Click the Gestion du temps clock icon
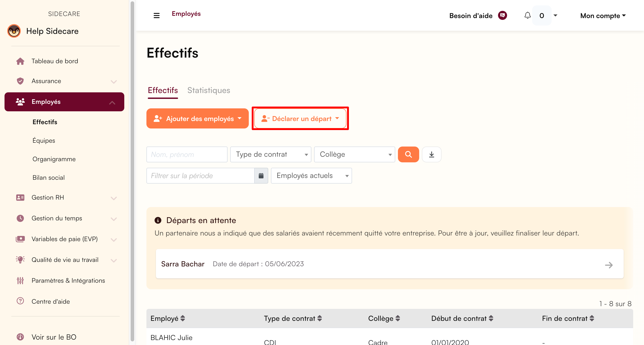Image resolution: width=644 pixels, height=345 pixels. [20, 218]
